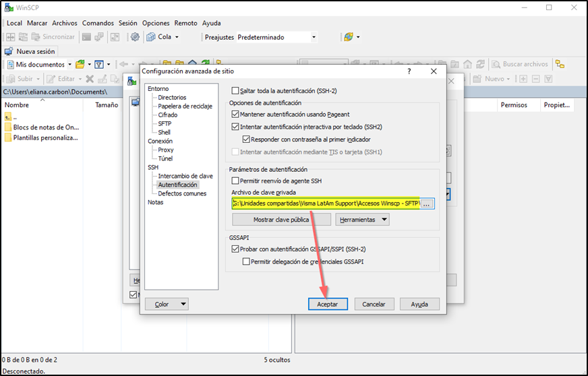The height and width of the screenshot is (376, 588).
Task: Click the delete X toolbar icon
Action: coord(90,79)
